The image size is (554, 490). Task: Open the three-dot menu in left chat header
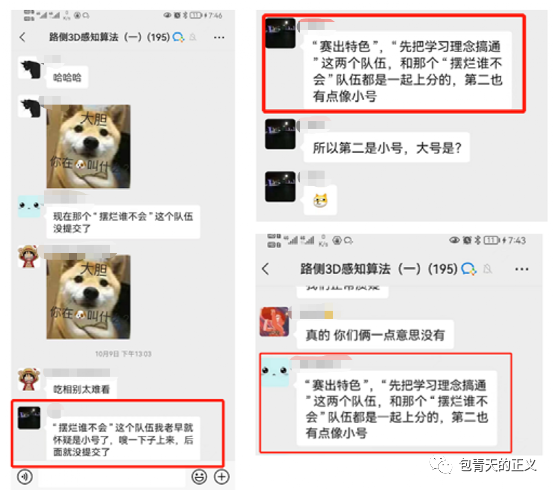pyautogui.click(x=219, y=37)
